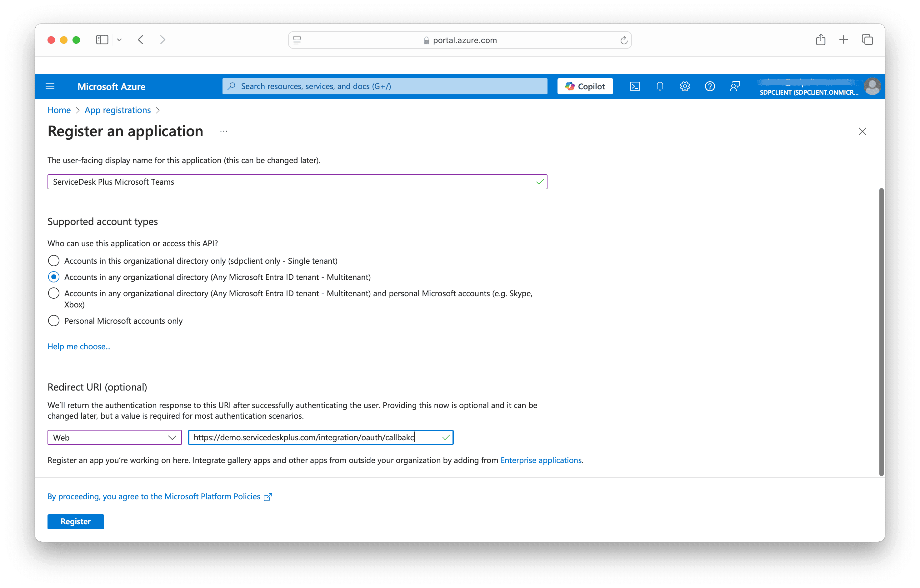The width and height of the screenshot is (920, 588).
Task: Open Safari sidebar options chevron
Action: pyautogui.click(x=119, y=40)
